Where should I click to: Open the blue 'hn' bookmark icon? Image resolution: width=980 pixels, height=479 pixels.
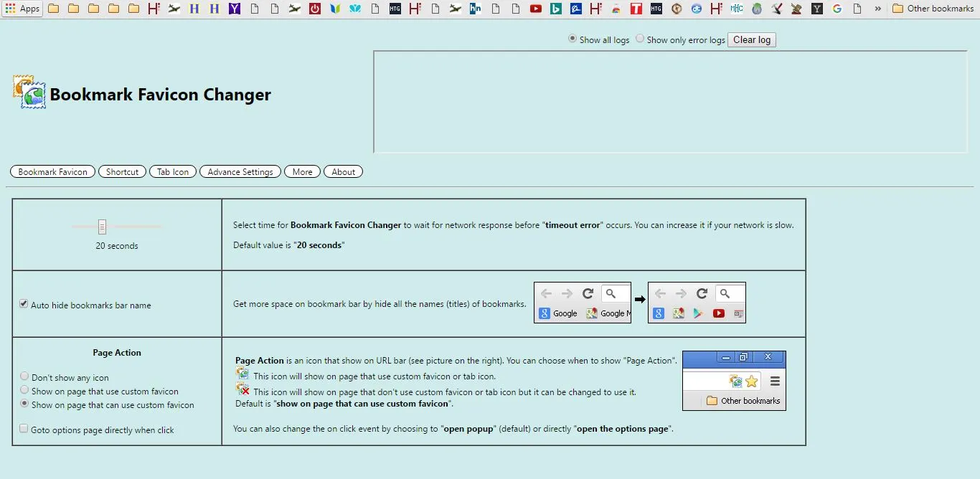pyautogui.click(x=475, y=9)
